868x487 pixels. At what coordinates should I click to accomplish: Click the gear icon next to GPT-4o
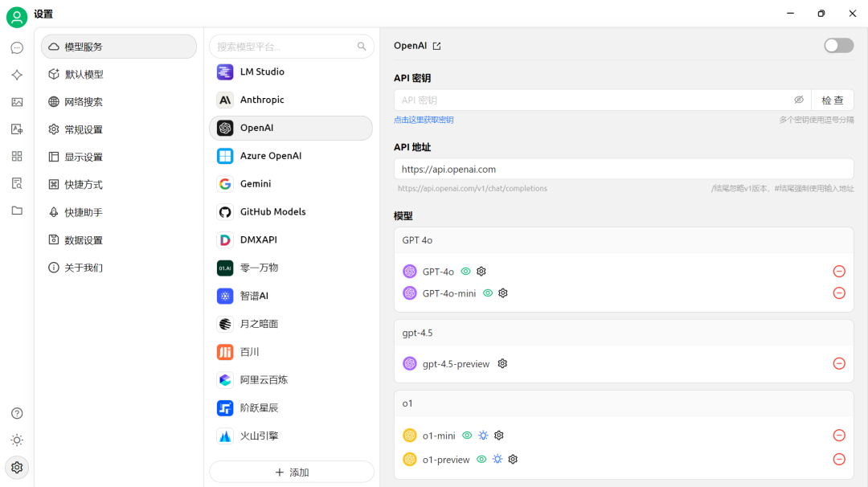(481, 272)
